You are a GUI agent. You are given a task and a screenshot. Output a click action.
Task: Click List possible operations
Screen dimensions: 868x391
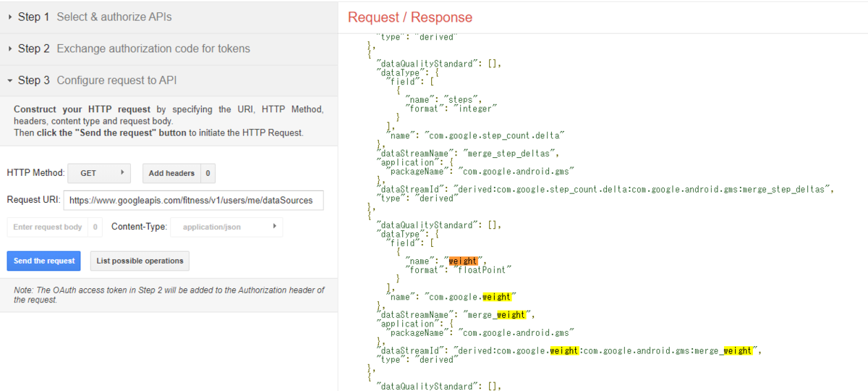click(140, 261)
